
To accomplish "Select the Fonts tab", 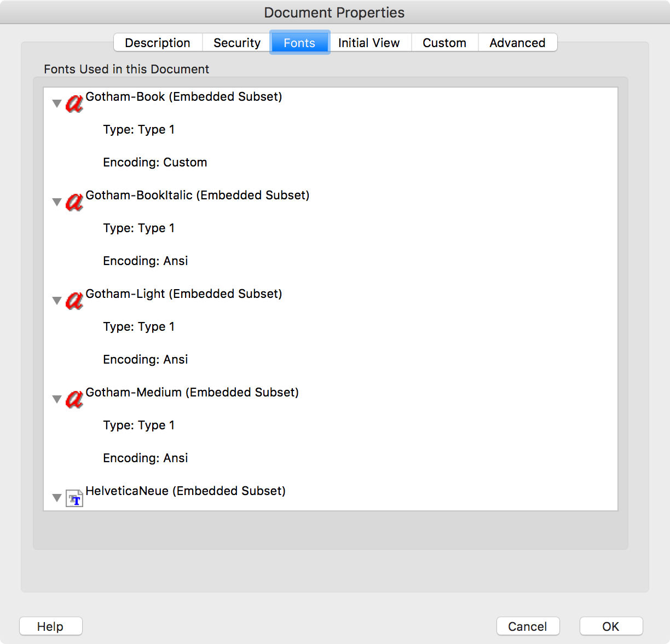I will point(299,42).
